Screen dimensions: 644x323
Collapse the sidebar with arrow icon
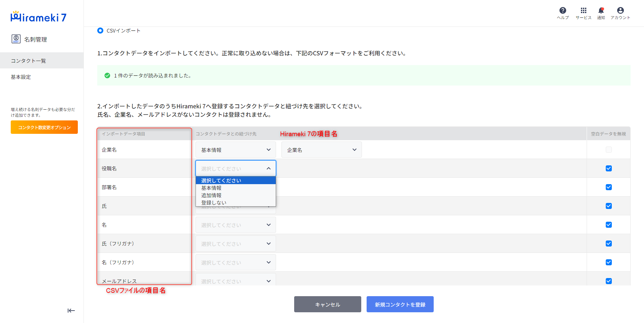point(71,311)
